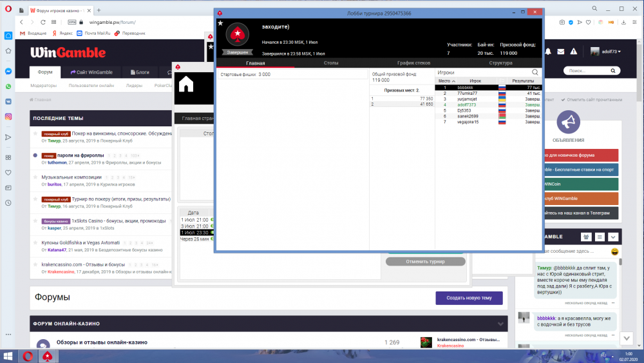This screenshot has width=644, height=363.
Task: Toggle the favorite star in the tournament lobby
Action: click(220, 23)
